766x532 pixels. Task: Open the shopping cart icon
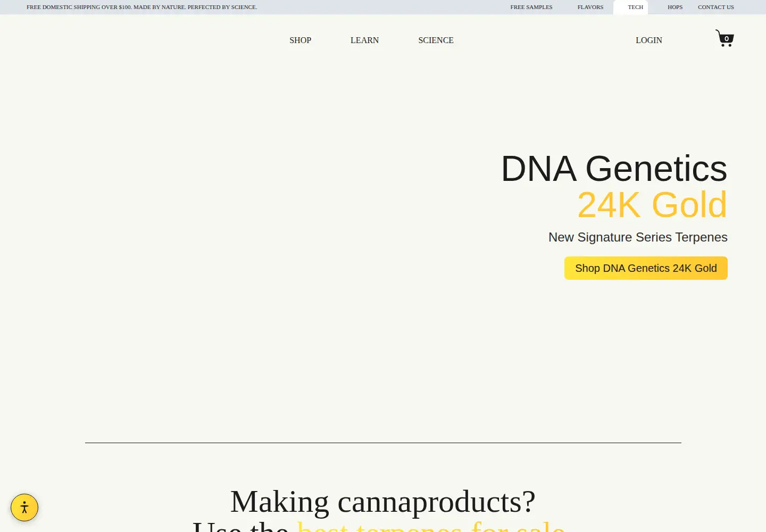click(x=725, y=38)
